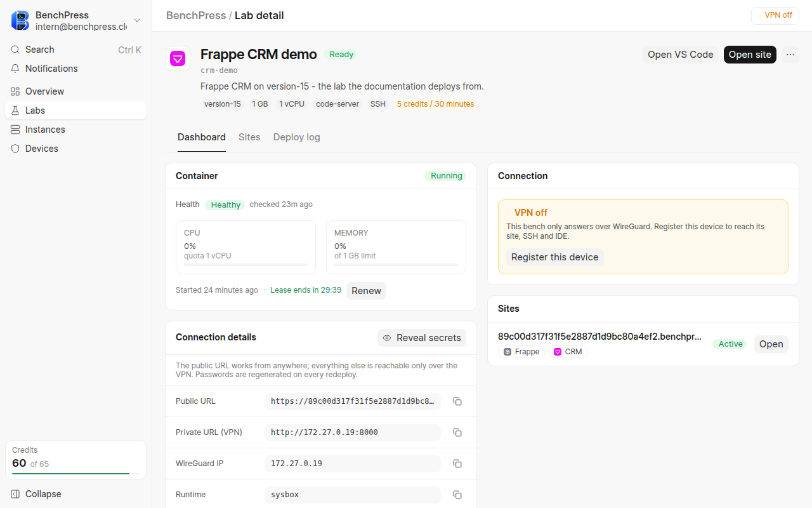Viewport: 812px width, 508px height.
Task: Click the magnifier icon beside Search
Action: (x=15, y=50)
